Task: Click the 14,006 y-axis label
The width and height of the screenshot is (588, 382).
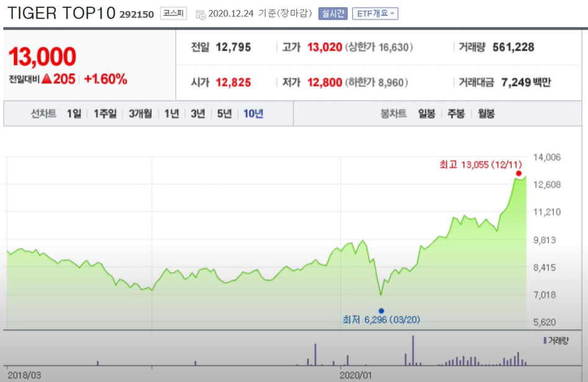Action: [546, 157]
